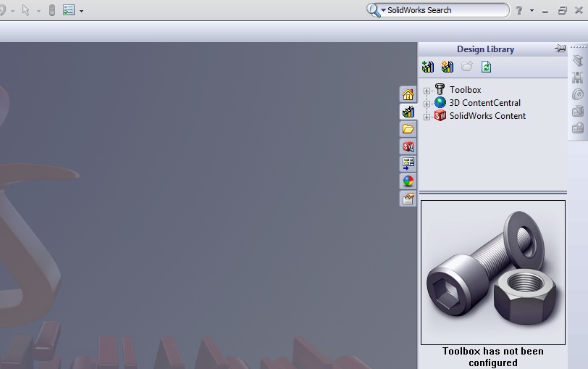Select SolidWorks Content in the tree
Viewport: 588px width, 369px height.
tap(487, 116)
